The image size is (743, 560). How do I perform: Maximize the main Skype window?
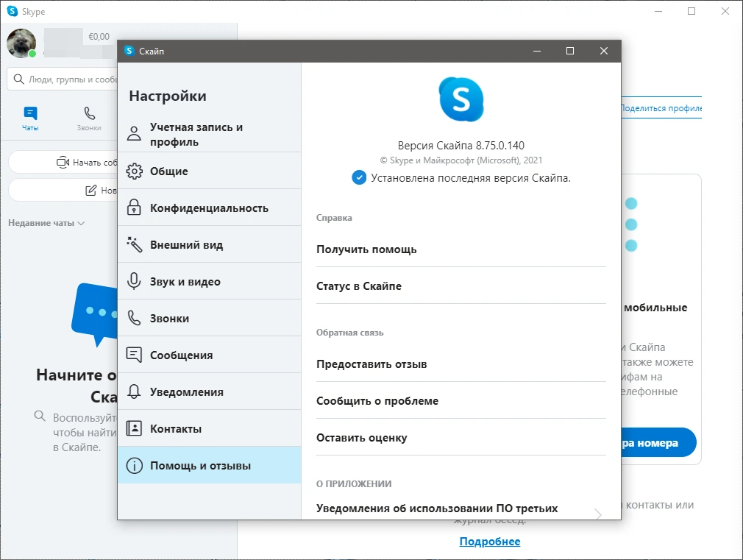click(x=692, y=11)
